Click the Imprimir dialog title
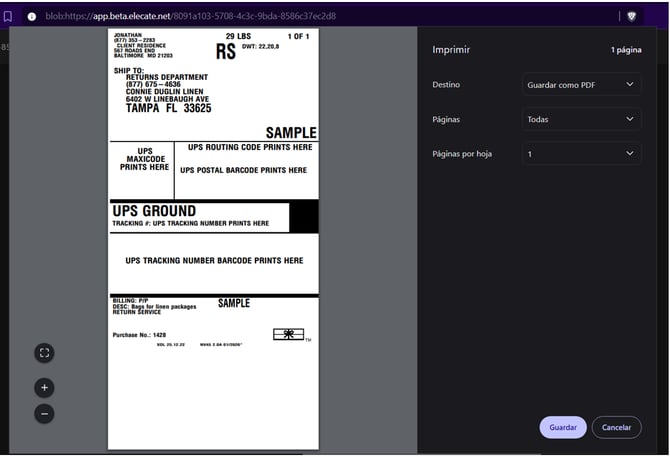The image size is (670, 457). point(451,49)
